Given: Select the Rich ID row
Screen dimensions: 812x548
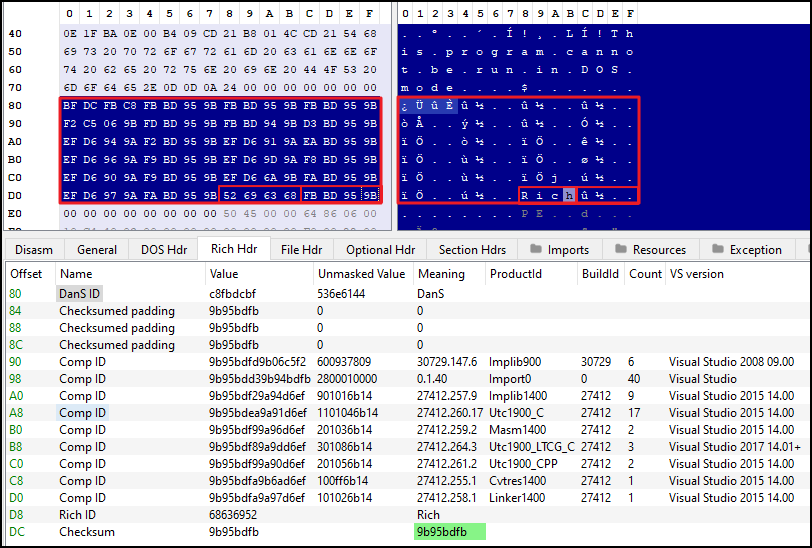Looking at the screenshot, I should pos(76,515).
